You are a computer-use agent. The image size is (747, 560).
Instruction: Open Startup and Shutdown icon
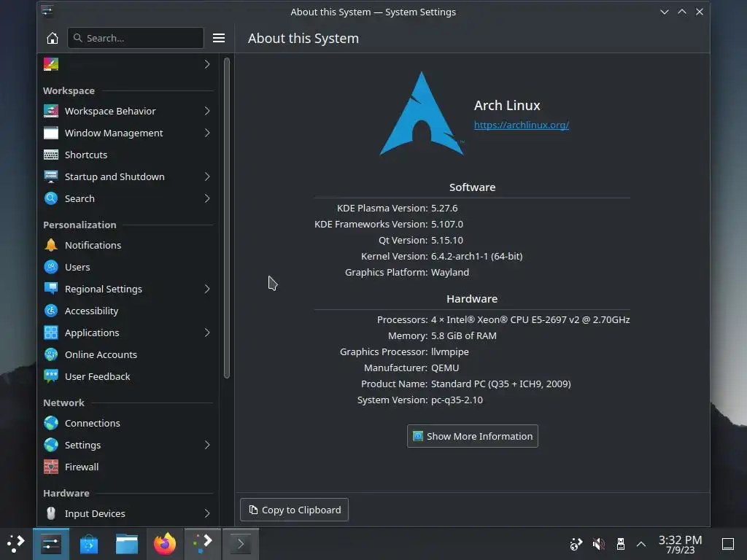(51, 176)
